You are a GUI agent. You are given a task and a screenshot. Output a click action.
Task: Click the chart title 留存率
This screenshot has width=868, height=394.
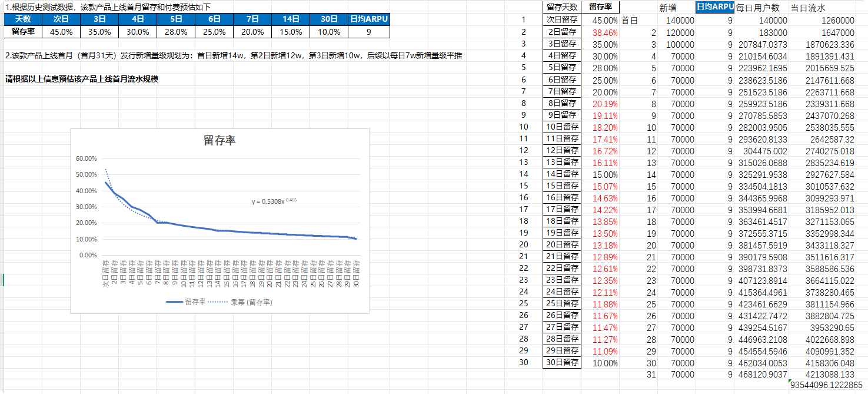pos(220,140)
